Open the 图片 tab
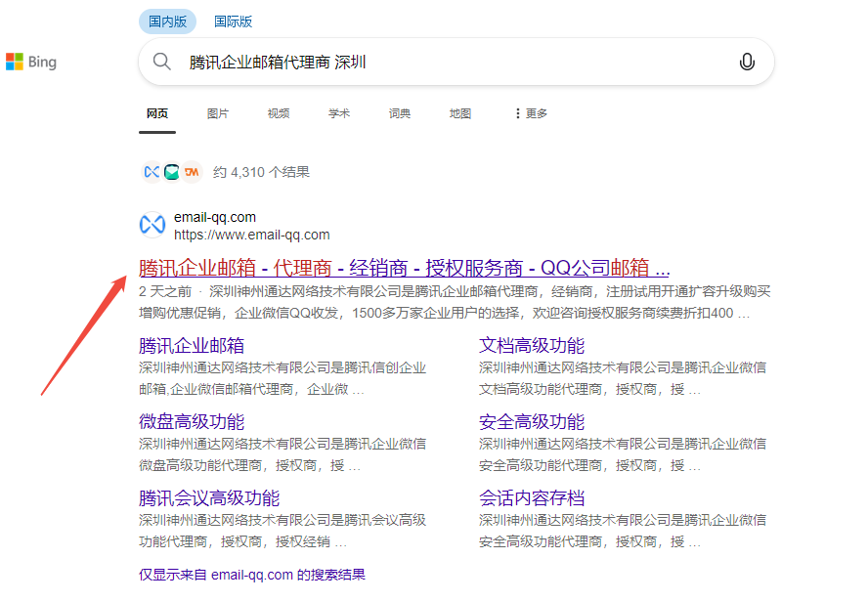The image size is (868, 602). 218,113
